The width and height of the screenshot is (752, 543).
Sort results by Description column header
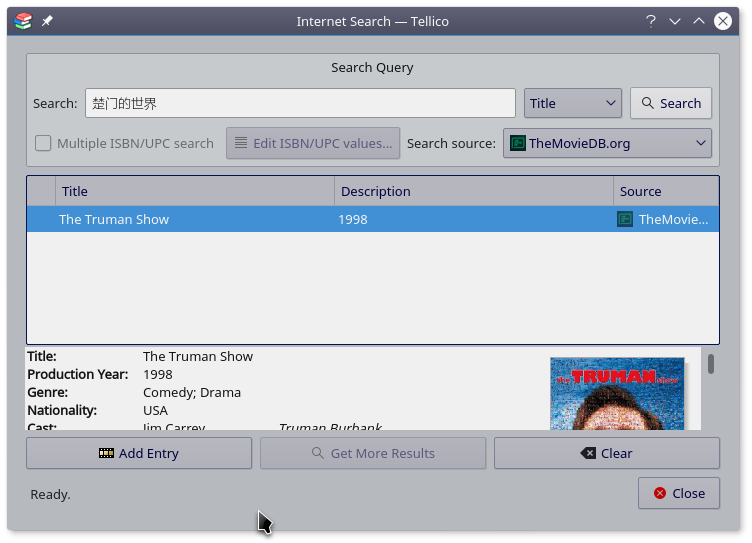[474, 191]
